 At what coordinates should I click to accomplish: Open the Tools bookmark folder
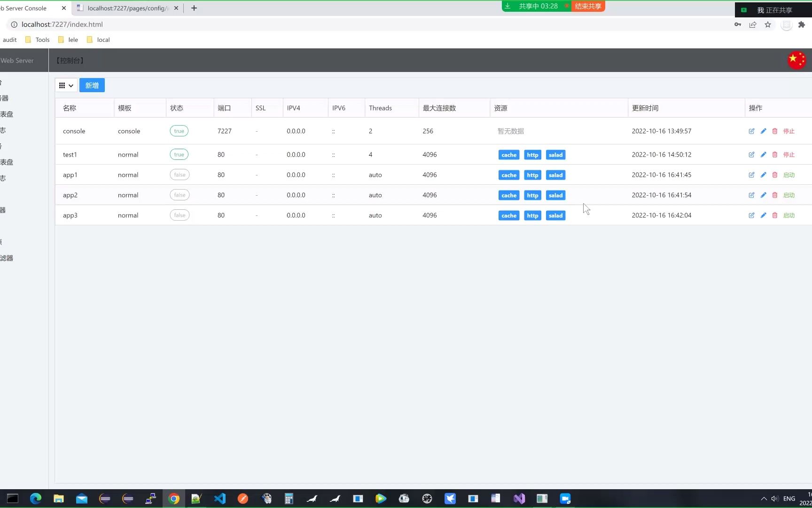click(38, 40)
